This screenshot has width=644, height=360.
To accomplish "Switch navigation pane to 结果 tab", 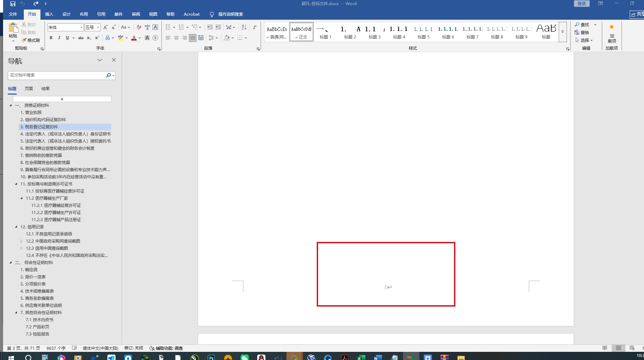I will pyautogui.click(x=46, y=89).
